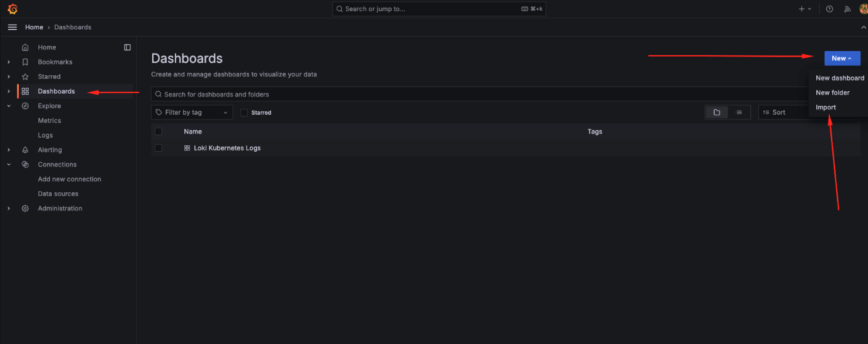The width and height of the screenshot is (868, 344).
Task: Open the Loki Kubernetes Logs dashboard
Action: pos(227,148)
